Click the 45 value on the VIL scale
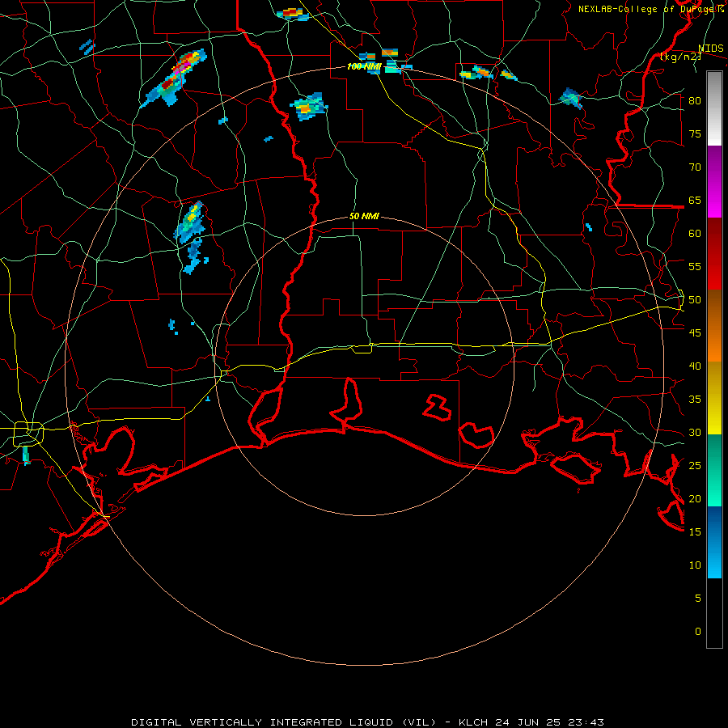Viewport: 728px width, 728px height. click(x=695, y=333)
